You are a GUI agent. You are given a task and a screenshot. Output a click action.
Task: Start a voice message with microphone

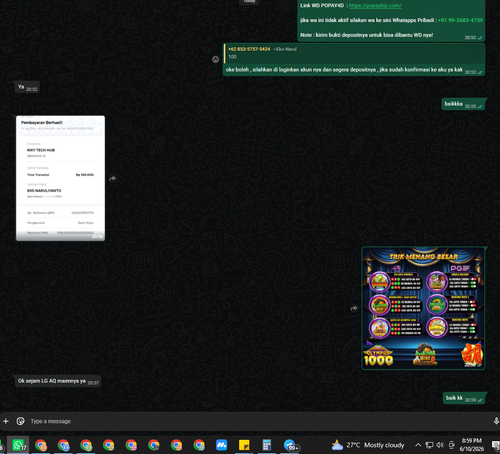(496, 421)
